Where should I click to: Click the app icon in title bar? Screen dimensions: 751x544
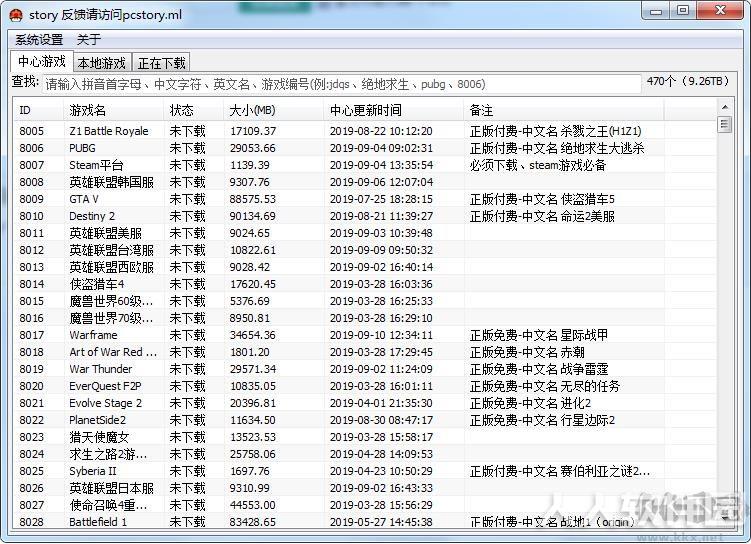(16, 15)
